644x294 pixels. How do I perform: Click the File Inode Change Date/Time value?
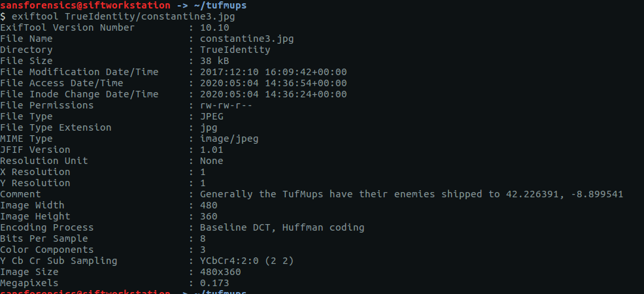click(x=273, y=94)
